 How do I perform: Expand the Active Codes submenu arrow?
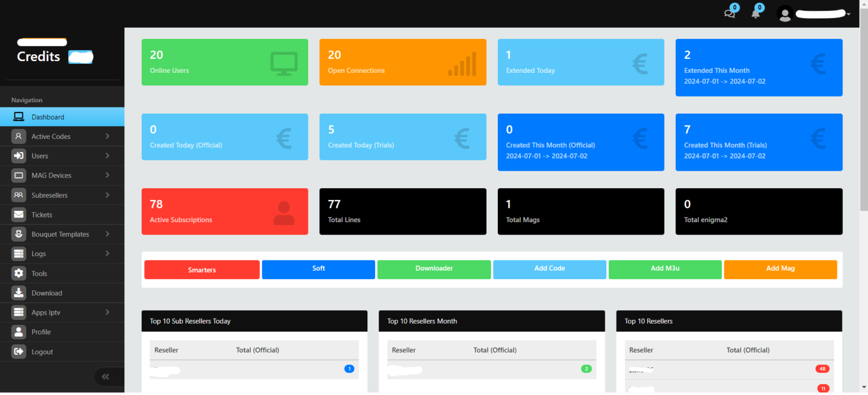click(107, 136)
